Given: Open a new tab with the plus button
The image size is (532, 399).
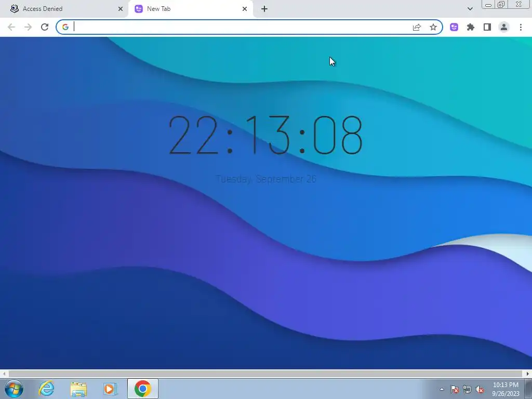Looking at the screenshot, I should click(x=264, y=9).
